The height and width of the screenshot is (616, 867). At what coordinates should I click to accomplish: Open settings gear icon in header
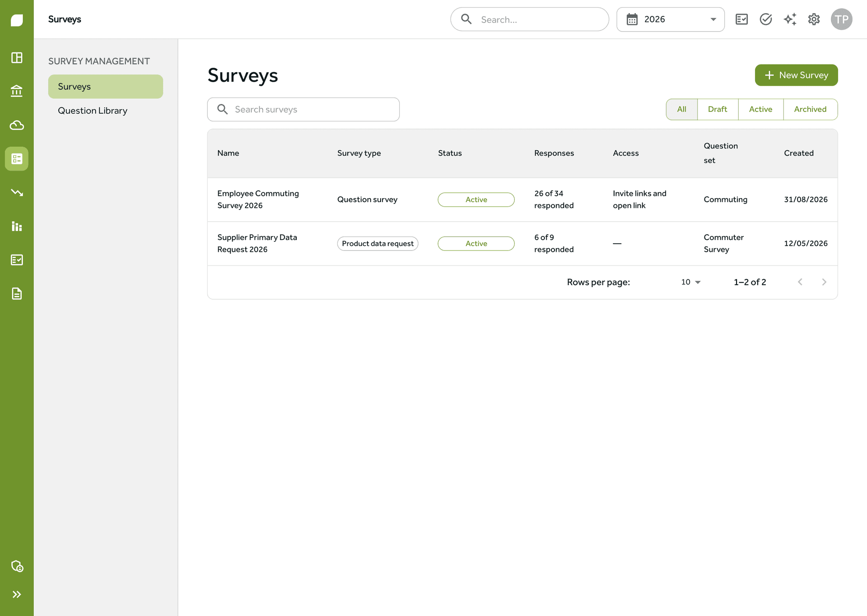pyautogui.click(x=814, y=19)
